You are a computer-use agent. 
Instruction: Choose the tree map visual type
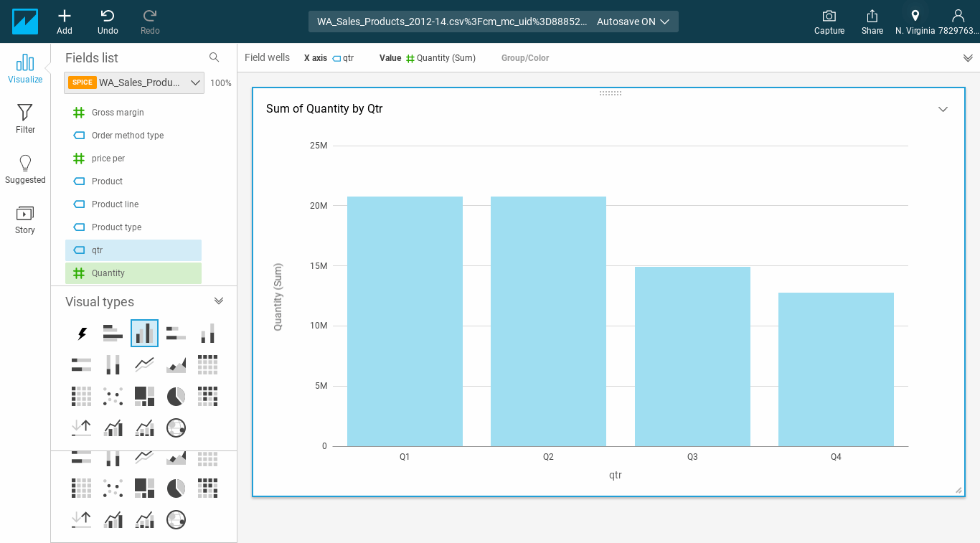click(x=144, y=396)
